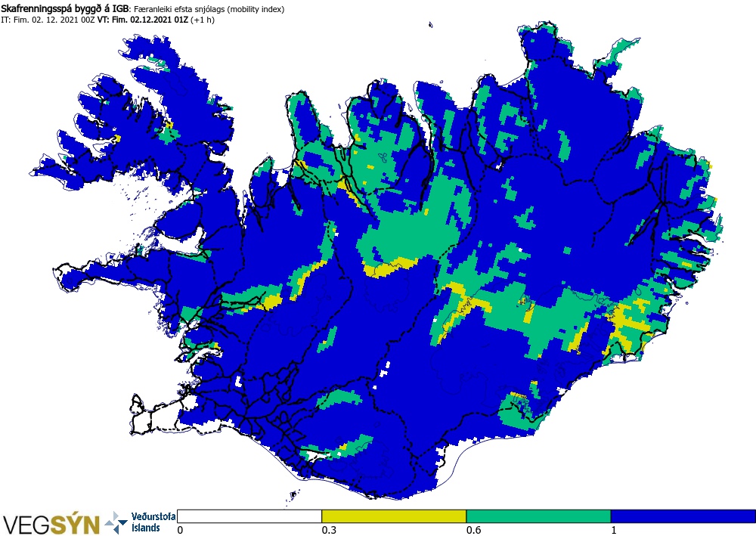Click the legend value 0.6
The height and width of the screenshot is (536, 756).
473,530
